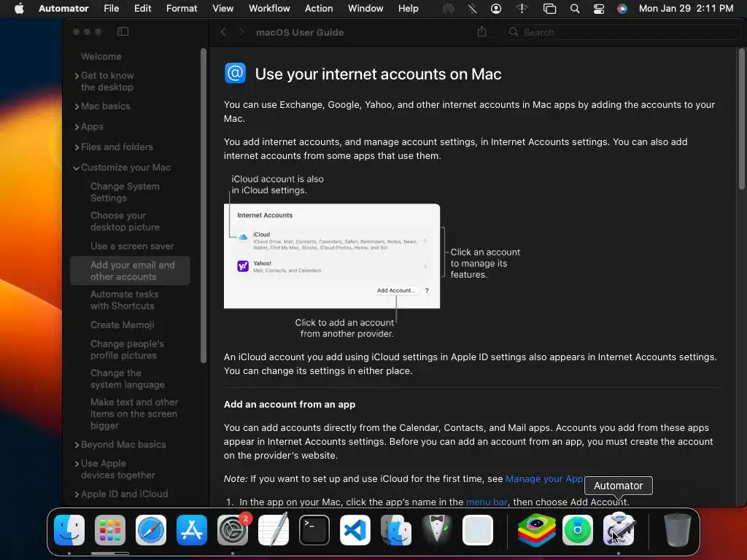The width and height of the screenshot is (747, 560).
Task: Go forward with the right chevron button
Action: pyautogui.click(x=241, y=32)
